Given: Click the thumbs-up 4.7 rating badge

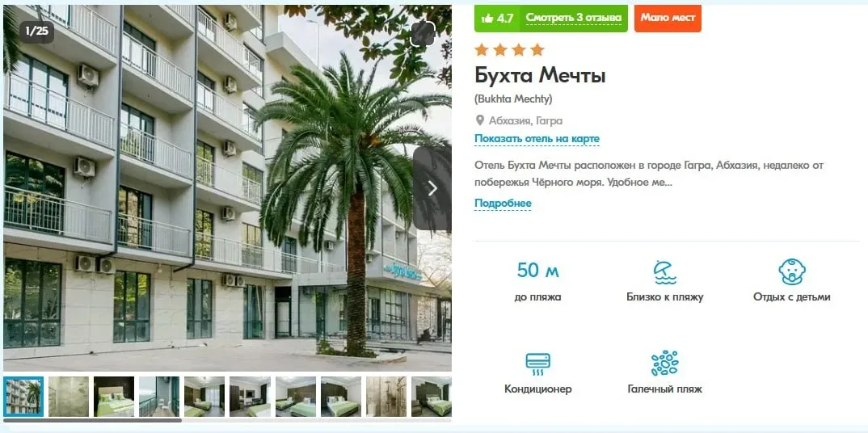Looking at the screenshot, I should 498,19.
